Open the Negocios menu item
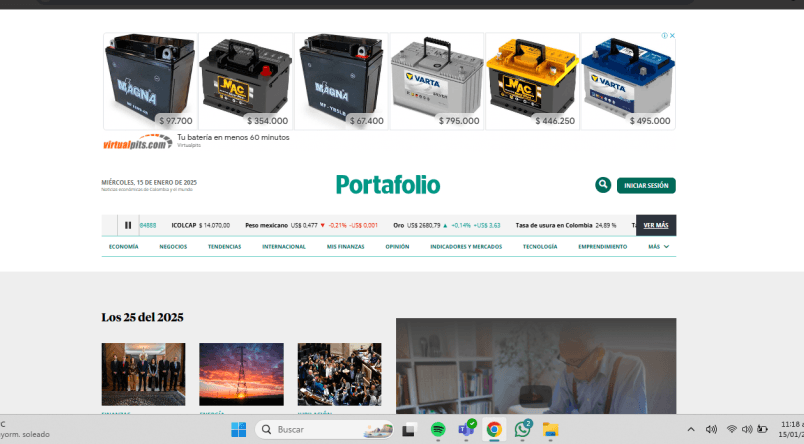This screenshot has height=444, width=804. pyautogui.click(x=173, y=247)
